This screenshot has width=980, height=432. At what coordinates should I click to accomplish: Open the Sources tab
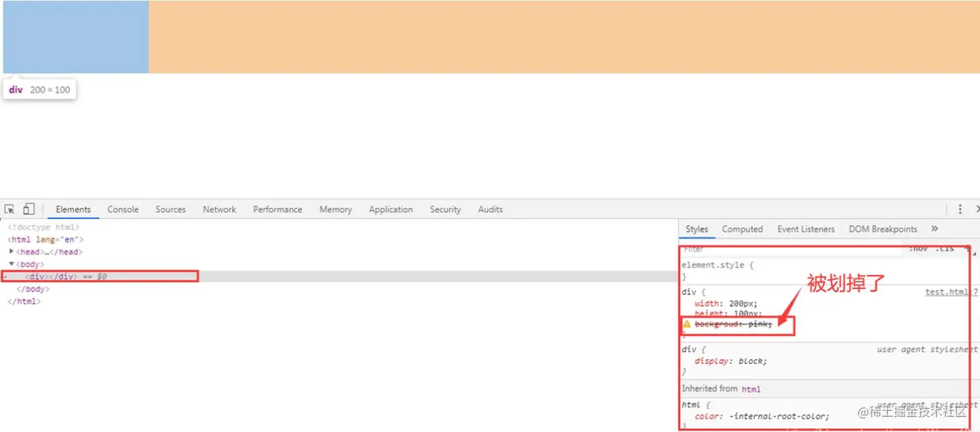pyautogui.click(x=170, y=210)
